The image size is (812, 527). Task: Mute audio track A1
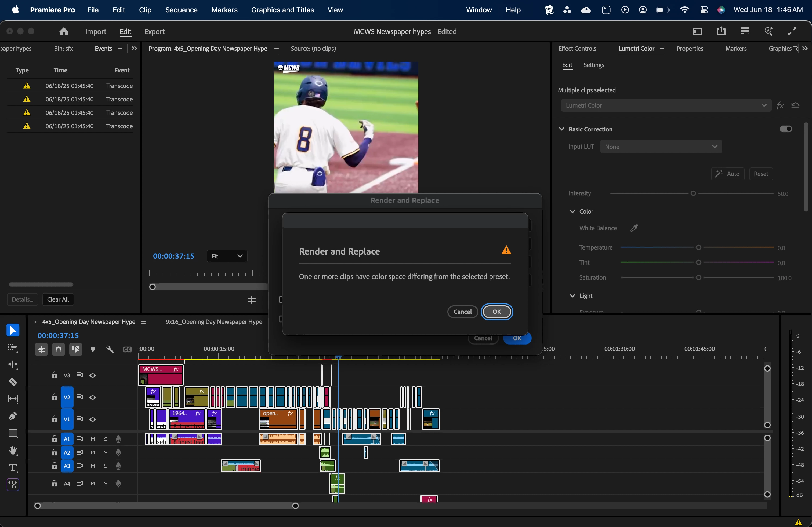(x=93, y=439)
